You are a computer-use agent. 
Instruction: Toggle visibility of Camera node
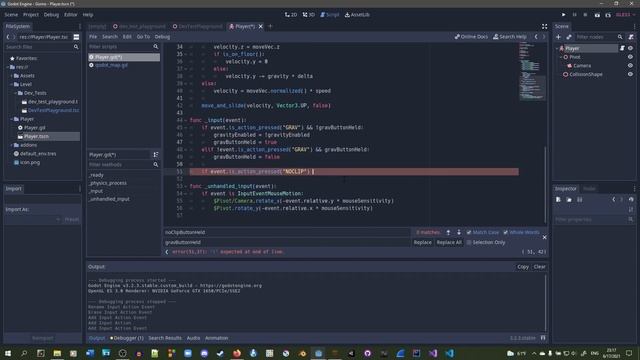click(x=630, y=66)
